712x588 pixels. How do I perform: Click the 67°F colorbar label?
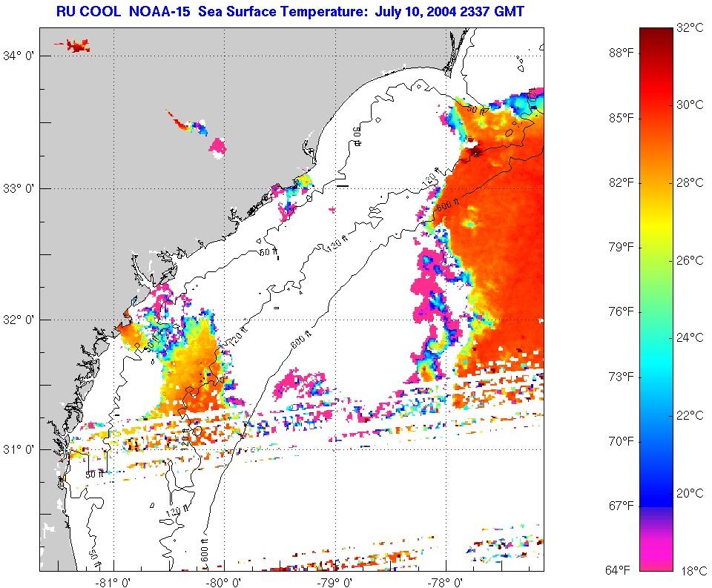click(x=622, y=506)
